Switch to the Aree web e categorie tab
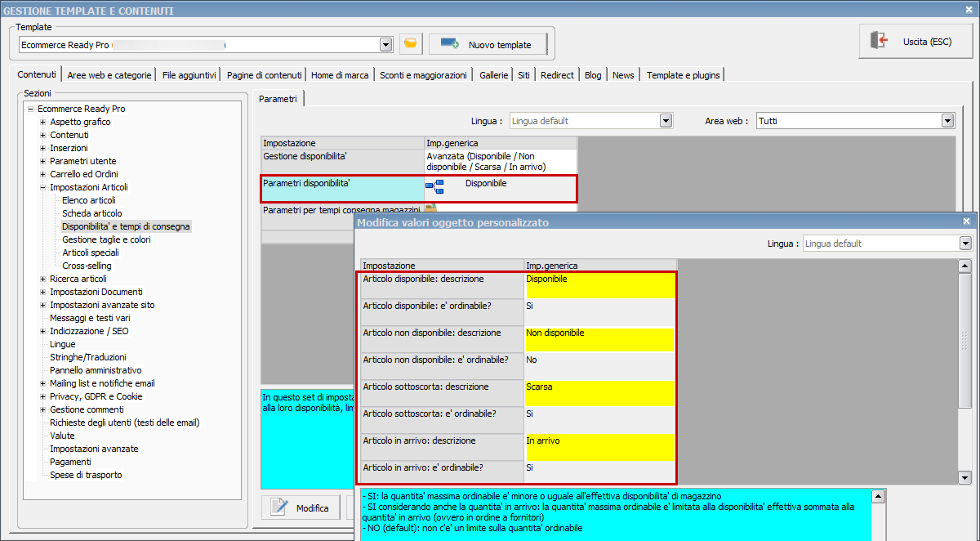This screenshot has width=980, height=541. click(x=109, y=75)
